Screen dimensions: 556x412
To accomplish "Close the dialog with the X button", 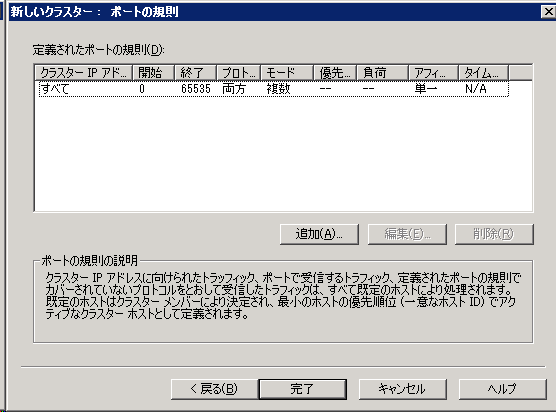I will coord(548,12).
